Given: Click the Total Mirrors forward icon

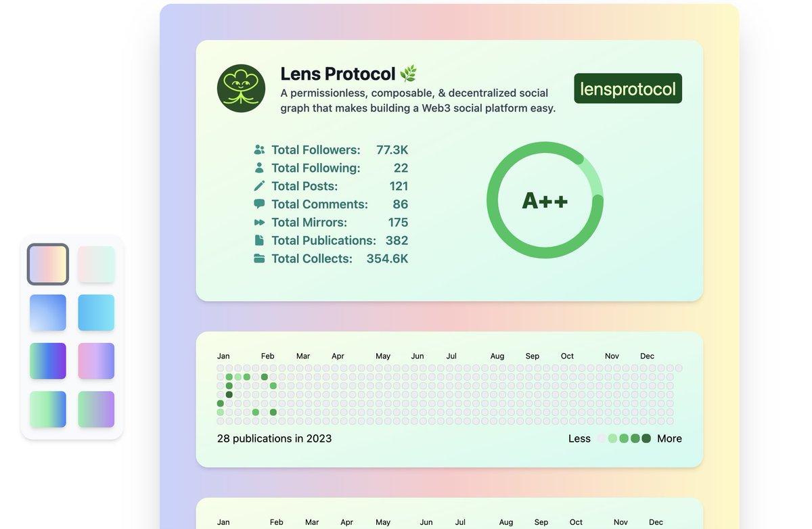Looking at the screenshot, I should [x=259, y=222].
